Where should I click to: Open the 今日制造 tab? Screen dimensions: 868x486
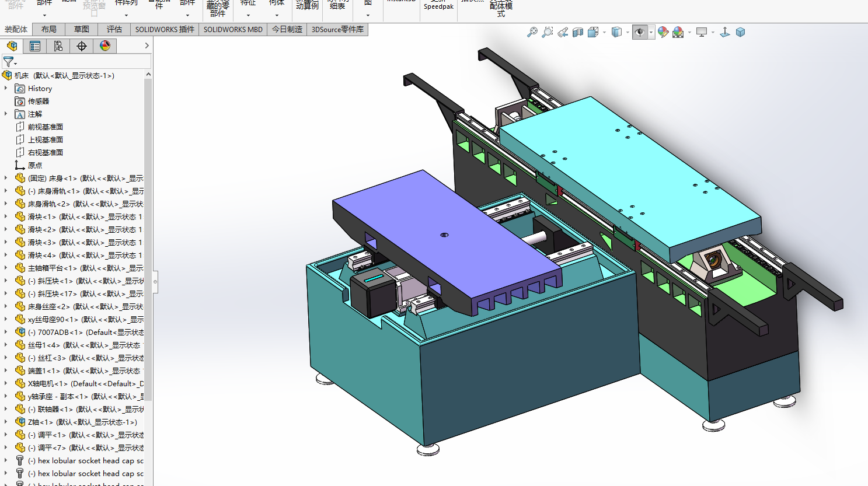point(287,29)
